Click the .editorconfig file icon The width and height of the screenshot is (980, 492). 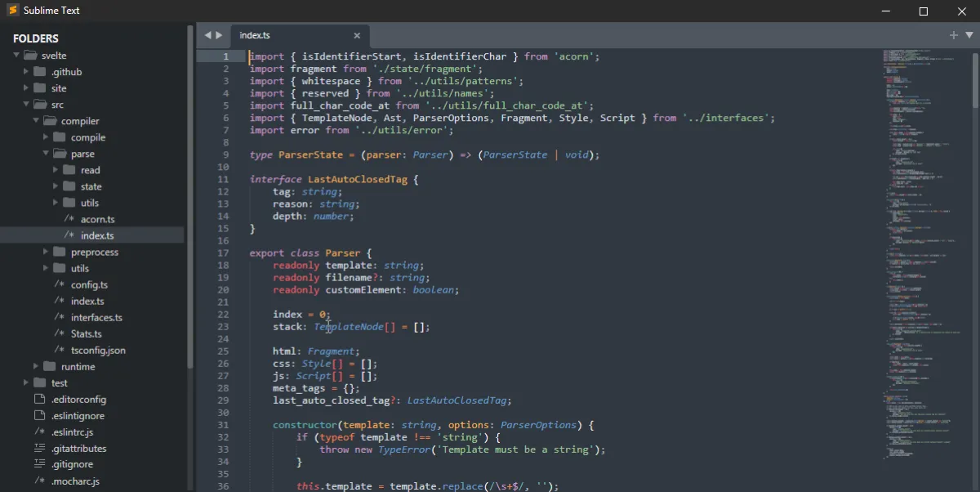point(39,399)
